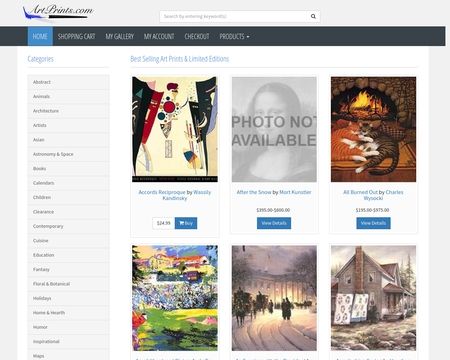The height and width of the screenshot is (360, 450).
Task: Click the Kandinsky abstract painting thumbnail
Action: pyautogui.click(x=175, y=129)
